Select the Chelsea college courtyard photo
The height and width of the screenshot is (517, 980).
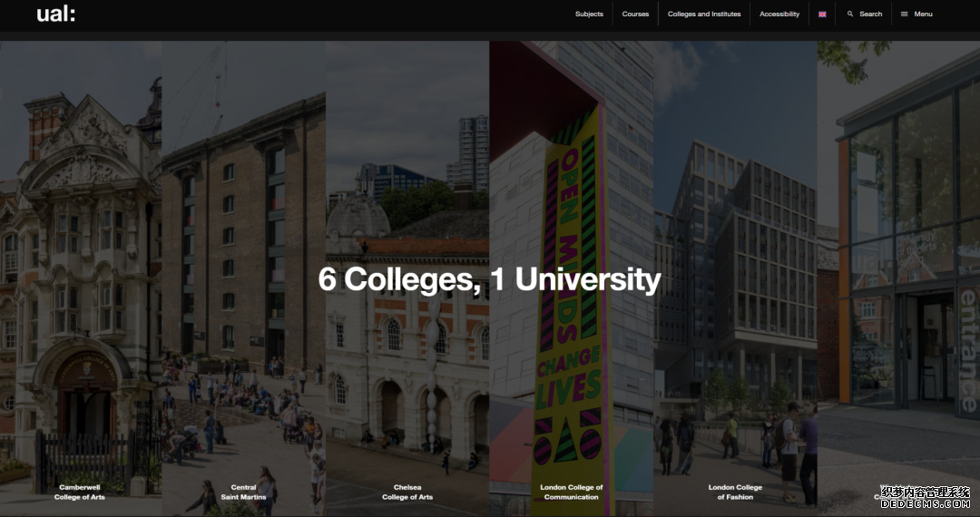(x=407, y=278)
